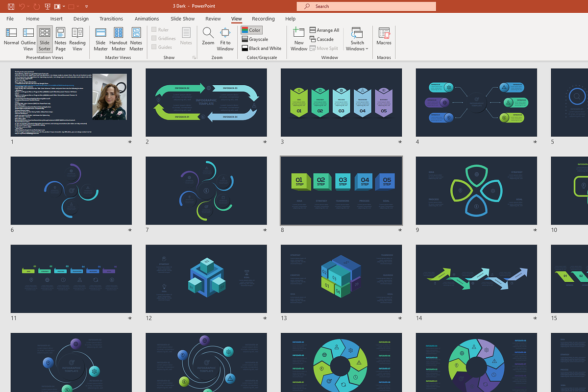Screen dimensions: 588x392
Task: Expand the Undo history dropdown
Action: click(x=29, y=6)
